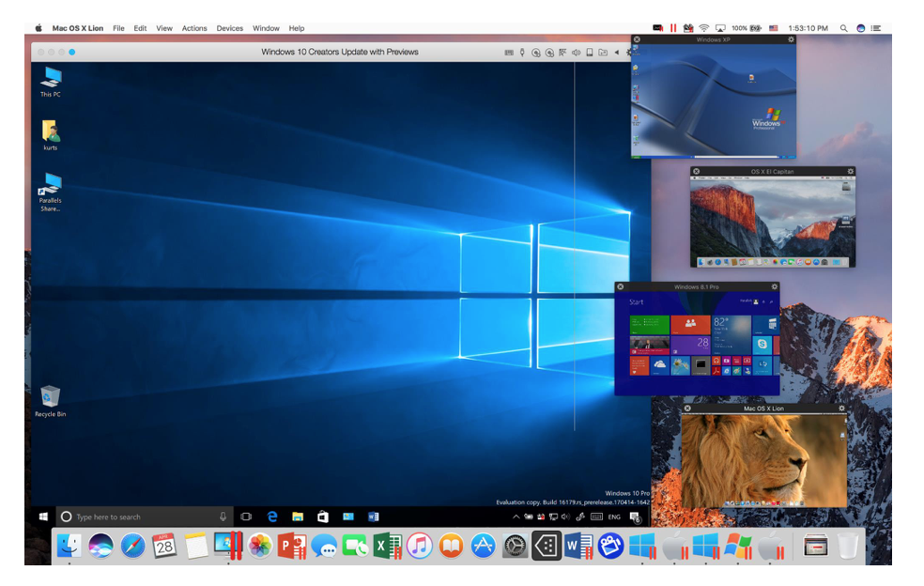Click the Parallels Desktop Dock icon
The height and width of the screenshot is (586, 924).
[x=228, y=546]
